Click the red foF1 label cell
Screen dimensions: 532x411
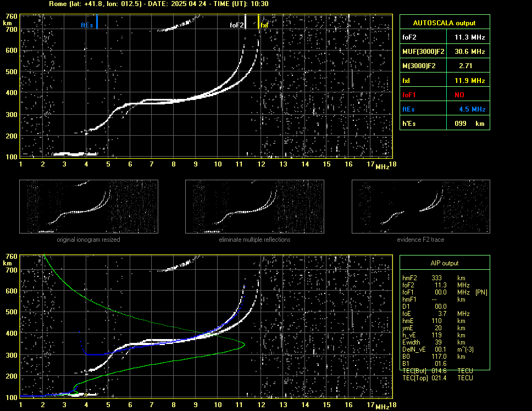(423, 95)
